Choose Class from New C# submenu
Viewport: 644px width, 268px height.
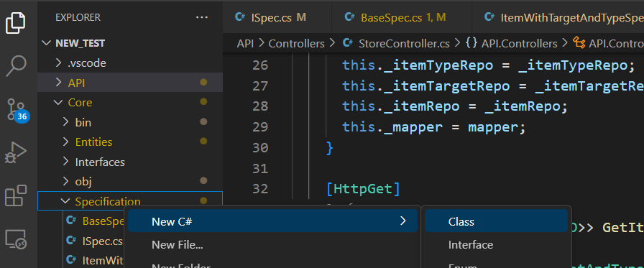click(x=496, y=221)
